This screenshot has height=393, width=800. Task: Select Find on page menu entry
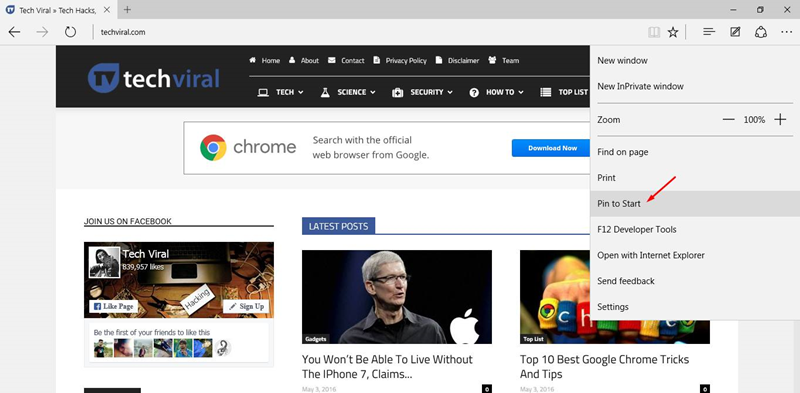[x=695, y=152]
